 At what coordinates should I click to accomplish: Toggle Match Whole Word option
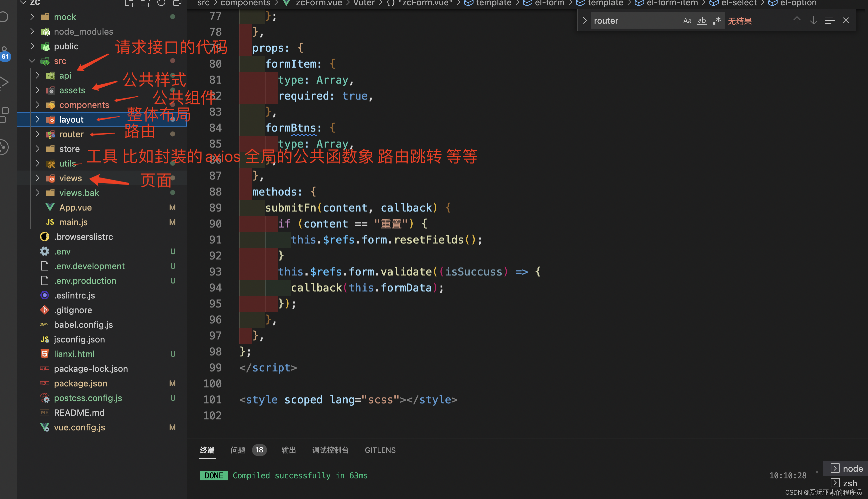[702, 21]
